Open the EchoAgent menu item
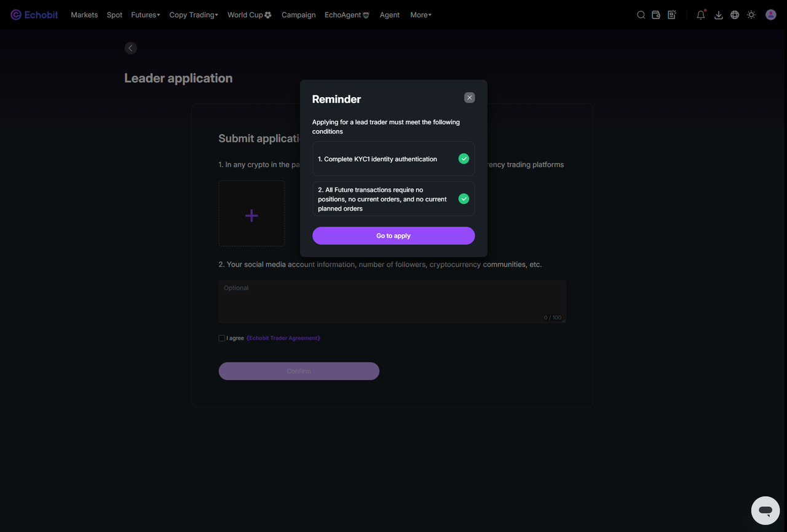 tap(347, 15)
